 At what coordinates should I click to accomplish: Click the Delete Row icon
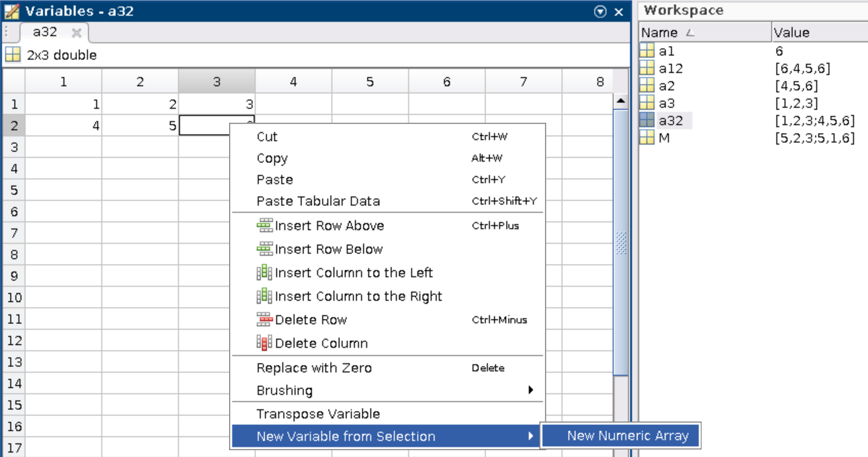tap(264, 320)
